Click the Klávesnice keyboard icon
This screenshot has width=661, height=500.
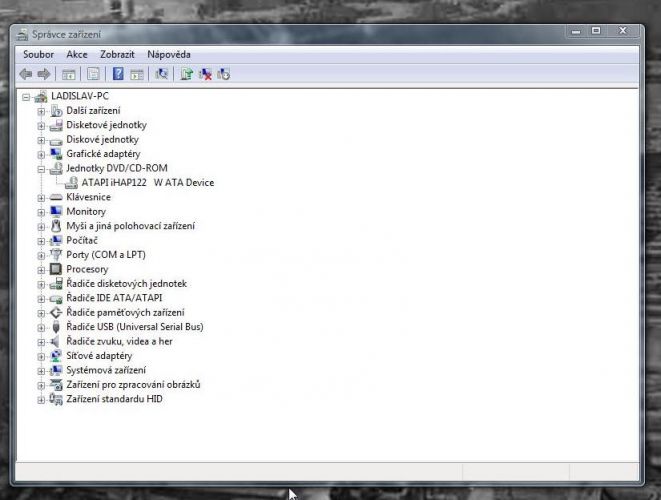click(x=56, y=197)
